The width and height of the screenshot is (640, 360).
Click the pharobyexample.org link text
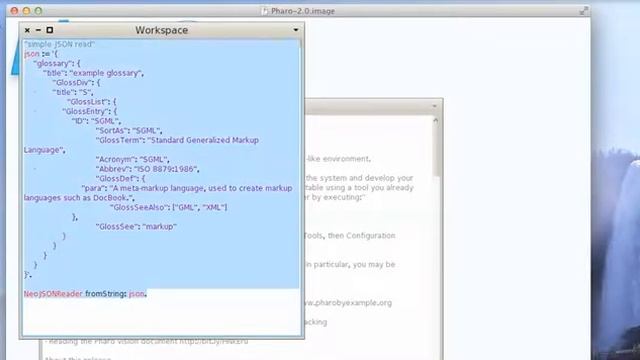[348, 303]
